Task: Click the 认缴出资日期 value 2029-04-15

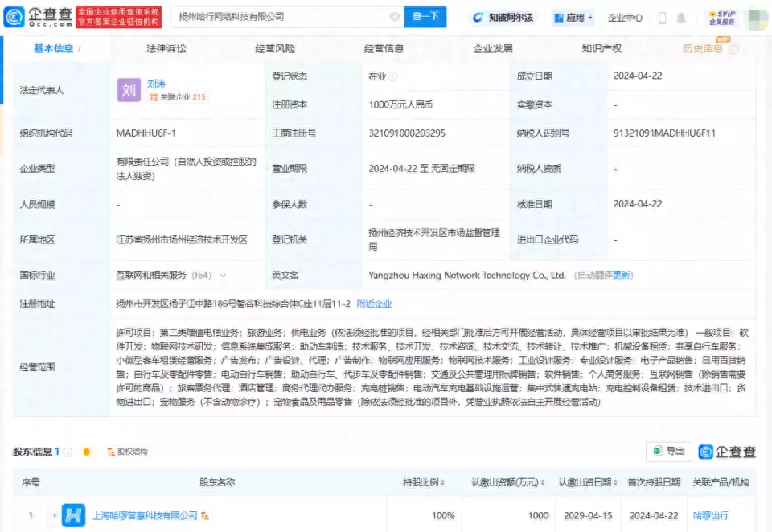Action: point(588,515)
